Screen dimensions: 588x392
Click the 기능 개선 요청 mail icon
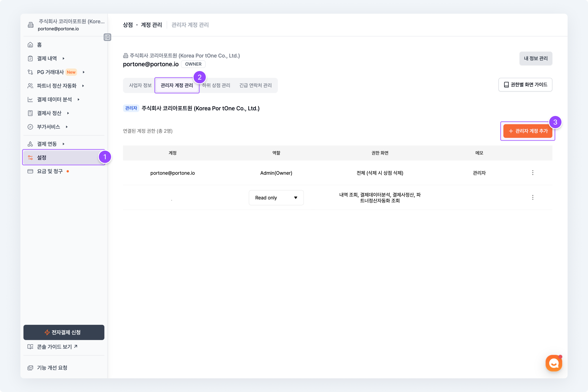pos(30,368)
